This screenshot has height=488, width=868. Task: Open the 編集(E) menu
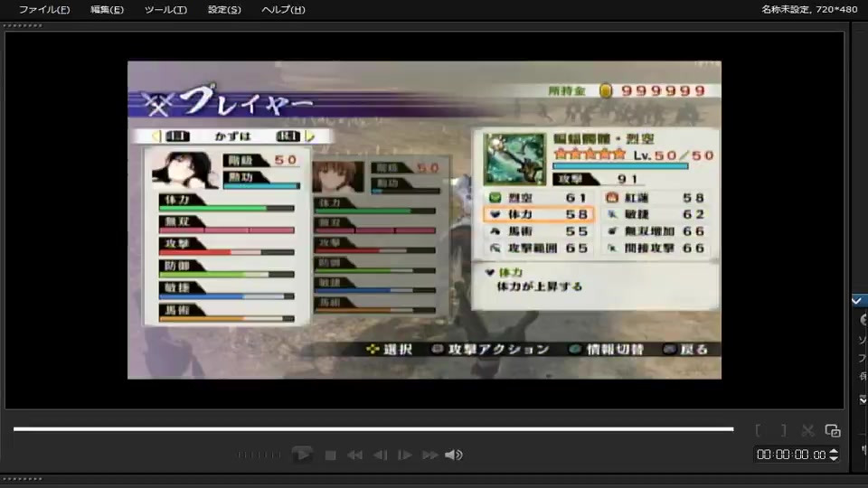[107, 9]
